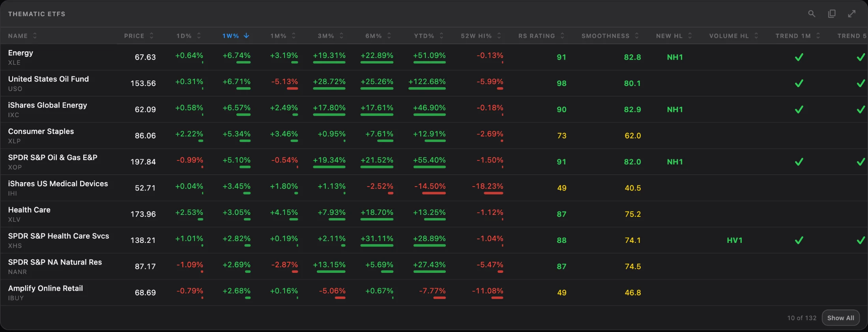This screenshot has height=332, width=868.
Task: Click the Energy row Trend 1M checkmark
Action: pyautogui.click(x=799, y=57)
